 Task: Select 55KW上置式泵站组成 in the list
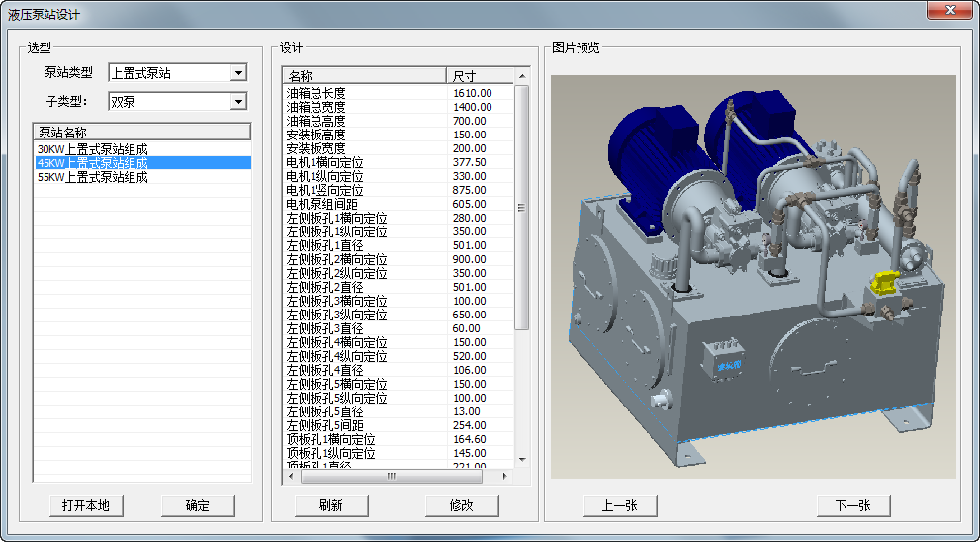[92, 177]
